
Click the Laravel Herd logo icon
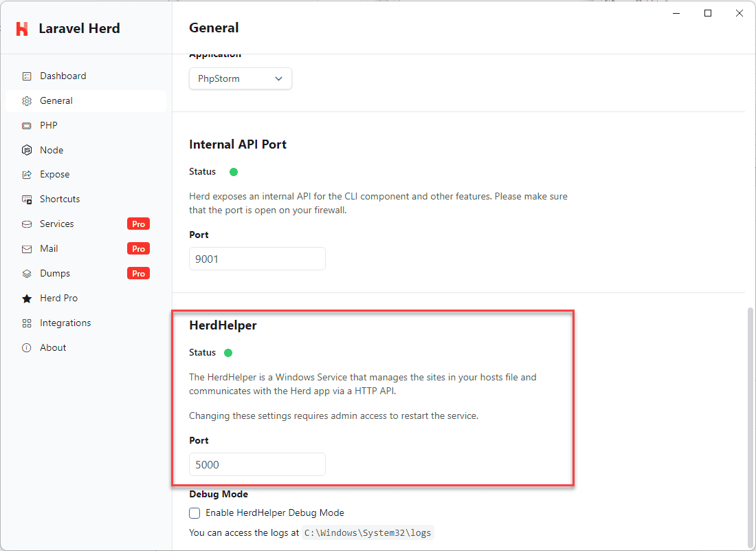(22, 29)
